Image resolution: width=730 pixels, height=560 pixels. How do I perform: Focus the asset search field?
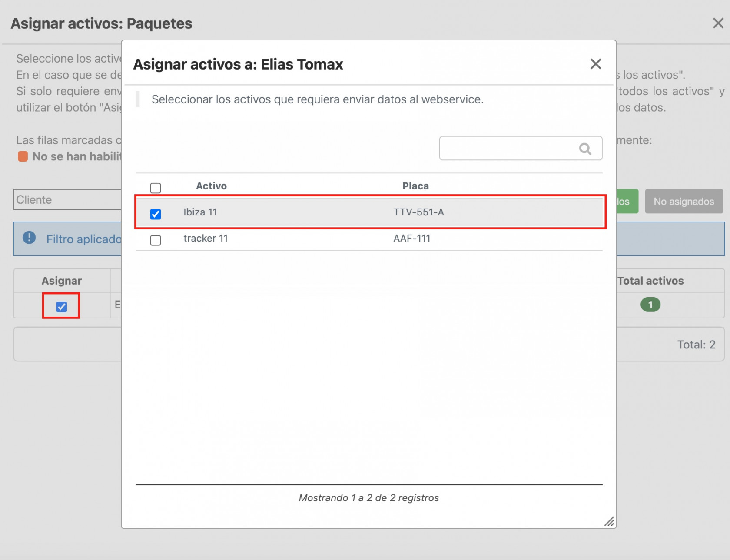521,148
